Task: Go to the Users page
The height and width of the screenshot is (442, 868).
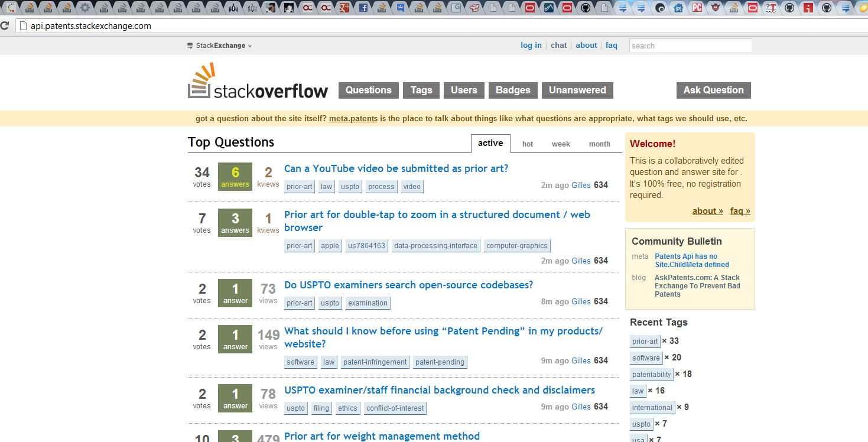Action: coord(464,90)
